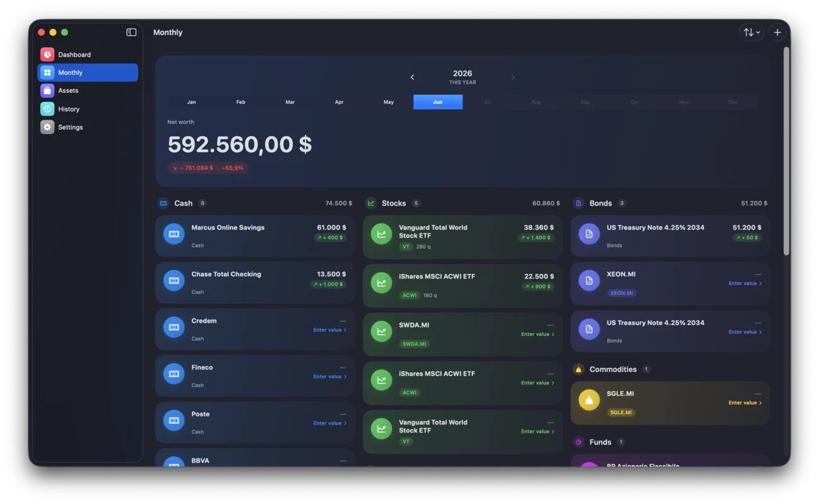Viewport: 819px width, 504px height.
Task: Click the Marcus Online Savings cash icon
Action: [174, 234]
